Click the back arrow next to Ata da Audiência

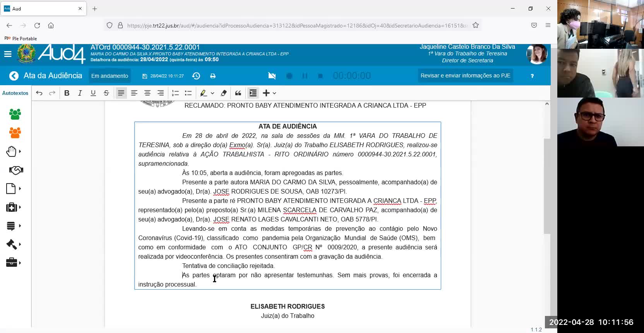(14, 76)
